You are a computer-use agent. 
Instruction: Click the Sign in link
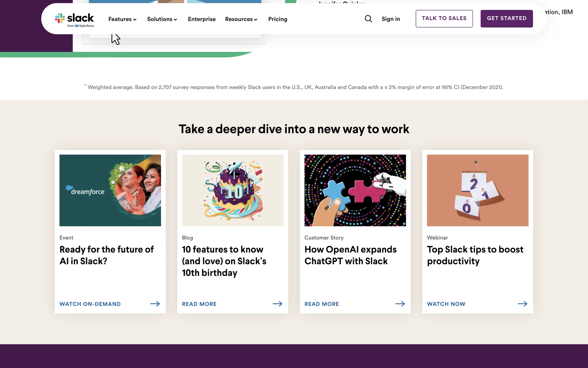click(390, 19)
